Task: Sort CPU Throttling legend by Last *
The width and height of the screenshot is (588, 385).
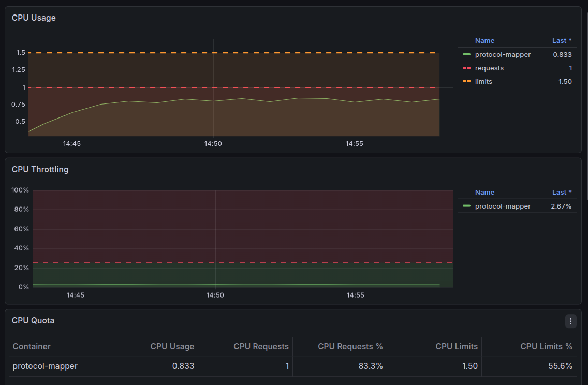Action: click(562, 192)
